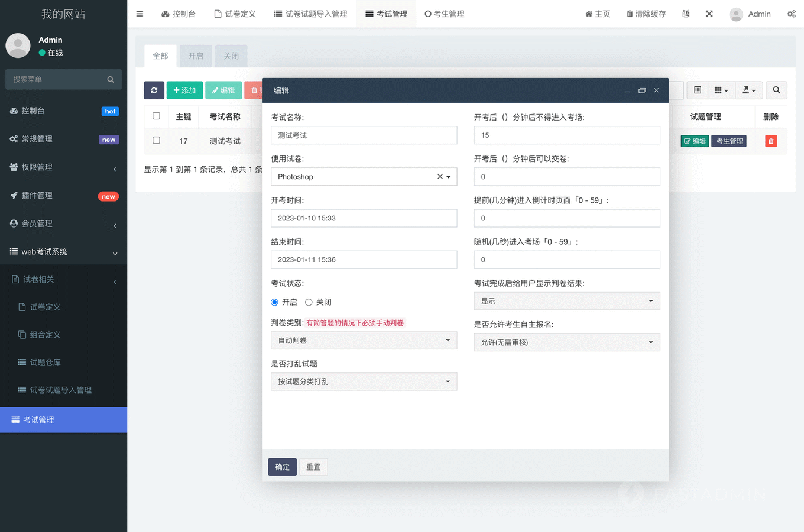Click the settings gears icon top right
Image resolution: width=804 pixels, height=532 pixels.
791,14
